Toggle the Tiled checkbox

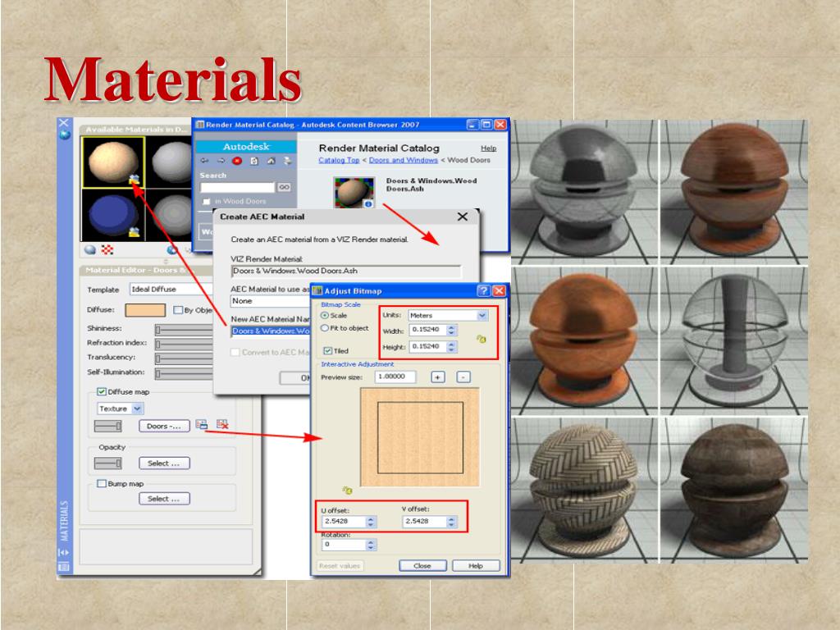[328, 351]
